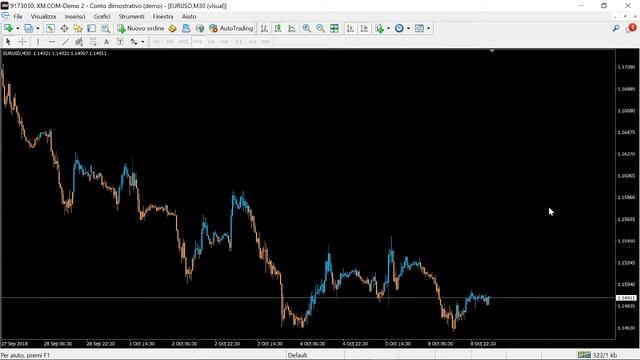Show the Navigator panel icon
Screen dimensions: 640x360
tap(78, 28)
